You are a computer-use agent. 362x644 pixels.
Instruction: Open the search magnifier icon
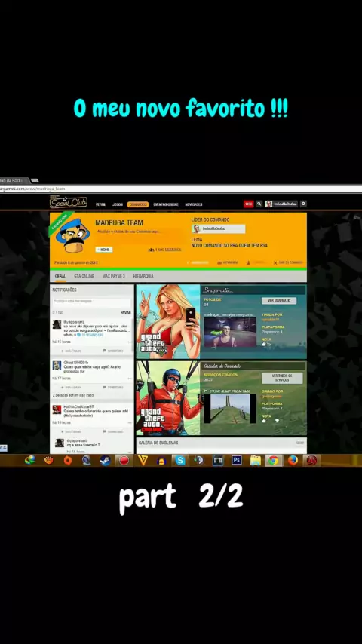tap(259, 204)
